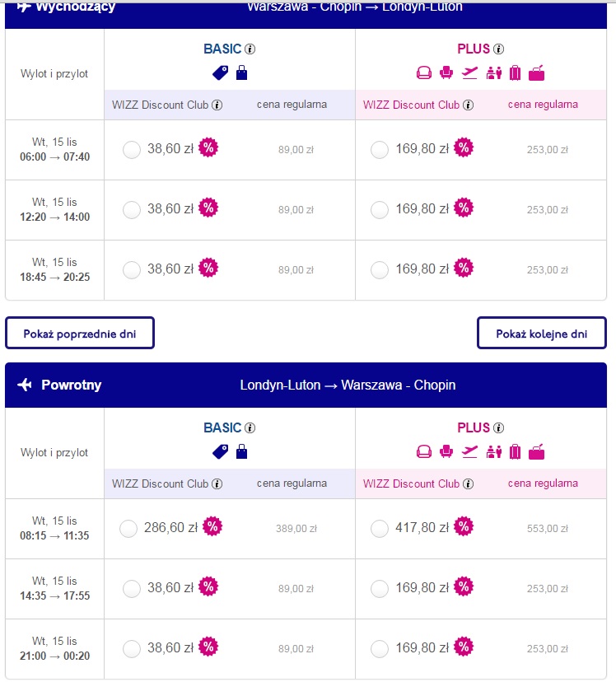The image size is (616, 682).
Task: Select 169,80 zł PLUS fare for 12:20 outbound flight
Action: [x=380, y=210]
